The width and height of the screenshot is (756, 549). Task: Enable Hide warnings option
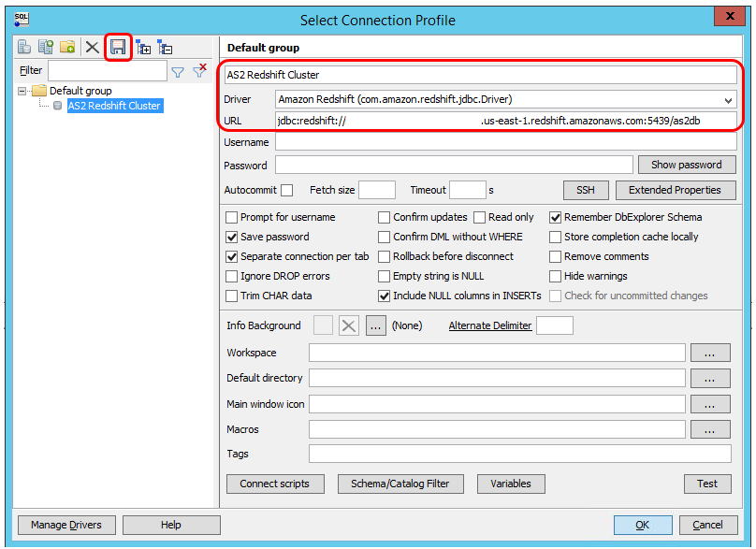(556, 276)
